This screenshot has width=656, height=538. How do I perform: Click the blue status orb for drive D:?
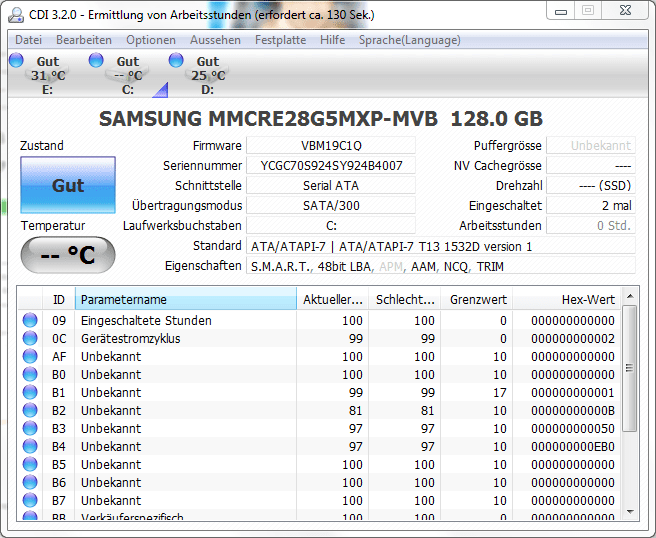[x=176, y=60]
